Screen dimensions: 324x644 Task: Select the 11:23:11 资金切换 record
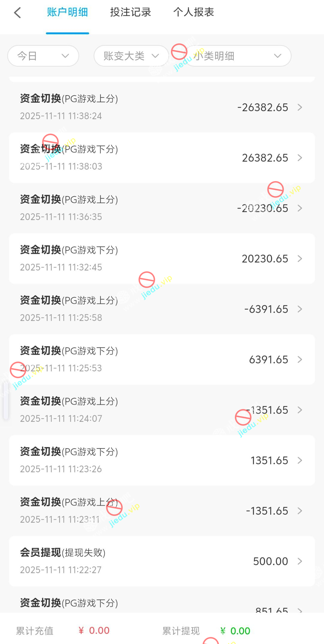(x=120, y=510)
